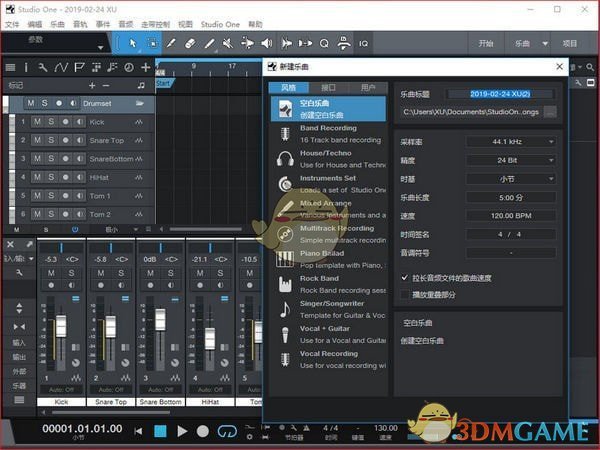Expand the parameter panel dropdown arrow
Image resolution: width=600 pixels, height=450 pixels.
100,48
